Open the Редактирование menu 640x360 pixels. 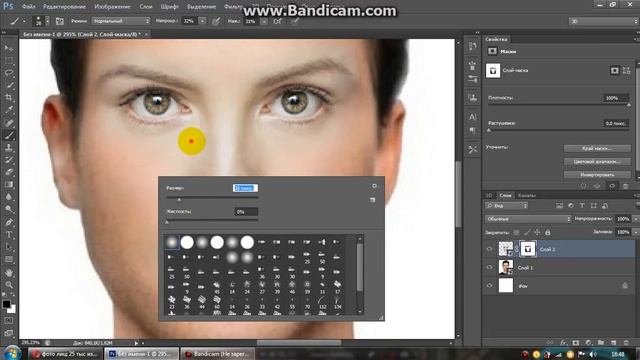point(64,7)
